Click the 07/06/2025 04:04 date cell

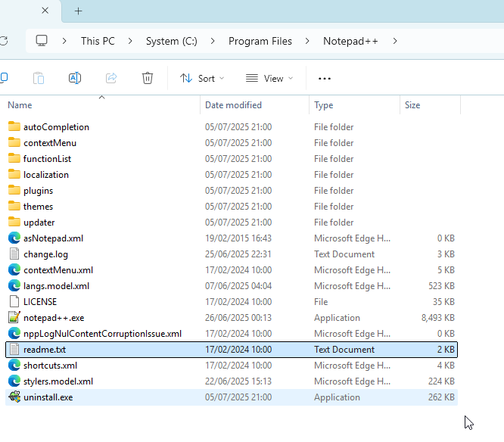(238, 286)
